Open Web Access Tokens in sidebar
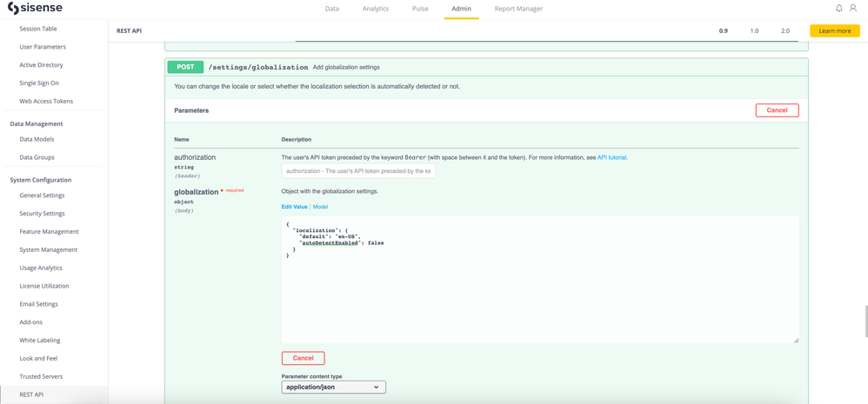Screen dimensions: 868x404 [x=46, y=101]
